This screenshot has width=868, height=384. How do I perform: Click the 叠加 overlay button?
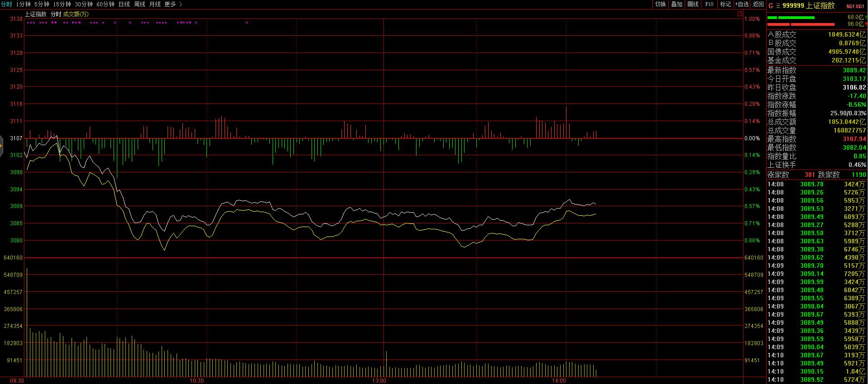[676, 4]
